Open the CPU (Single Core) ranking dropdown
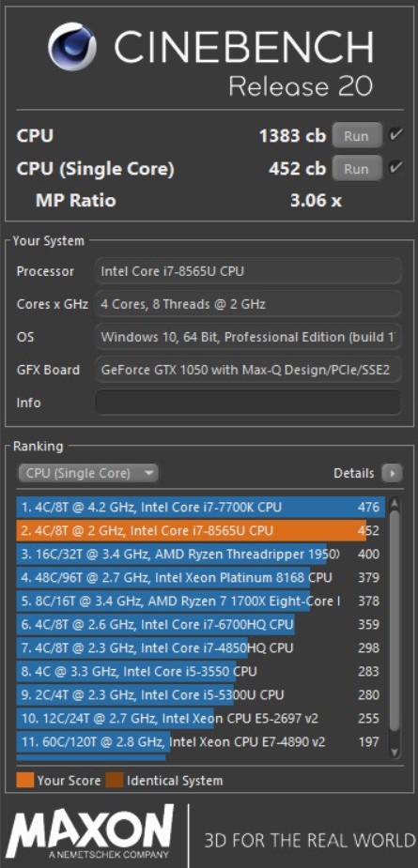This screenshot has width=418, height=868. pos(88,473)
